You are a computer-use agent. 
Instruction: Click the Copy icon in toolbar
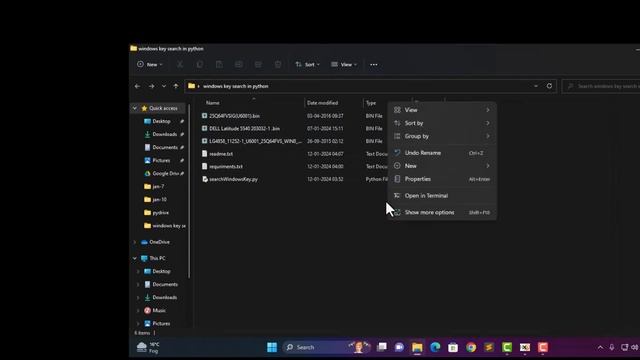click(200, 64)
